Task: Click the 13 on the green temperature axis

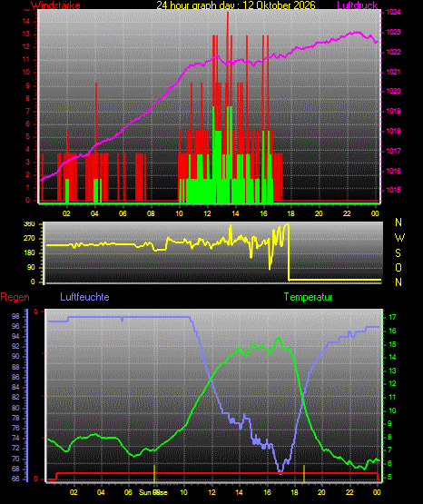Action: coord(392,371)
